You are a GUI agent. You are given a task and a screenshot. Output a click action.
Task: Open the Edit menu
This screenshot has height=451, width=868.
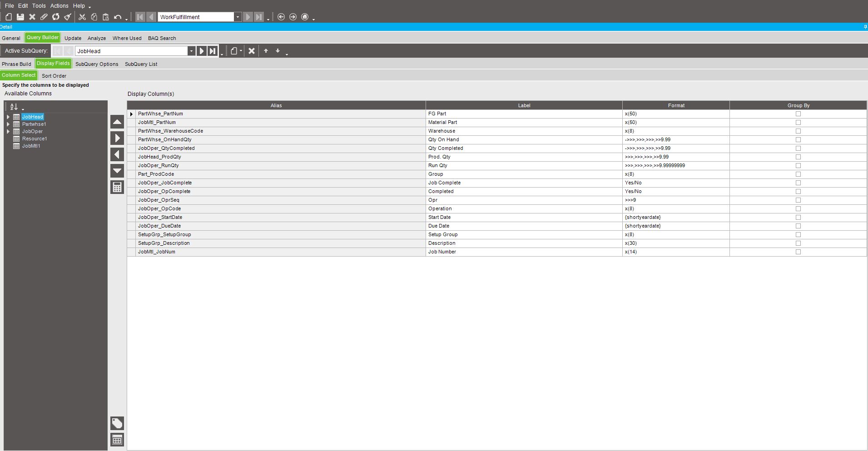[23, 6]
